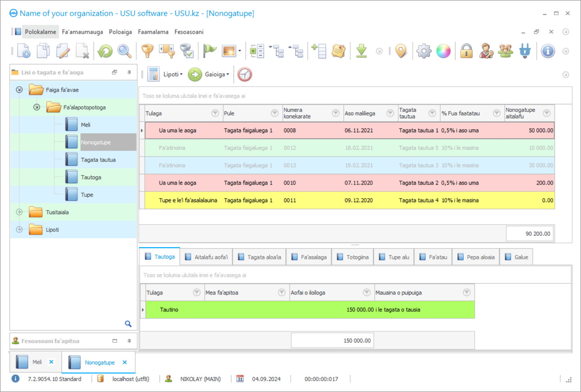This screenshot has width=581, height=392.
Task: Click the green flag icon
Action: (210, 51)
